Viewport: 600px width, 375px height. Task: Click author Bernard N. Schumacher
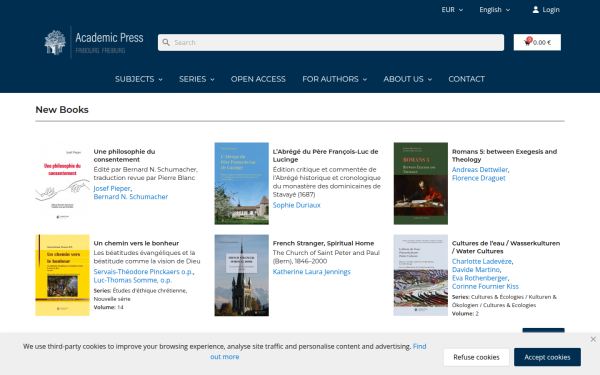pyautogui.click(x=131, y=197)
